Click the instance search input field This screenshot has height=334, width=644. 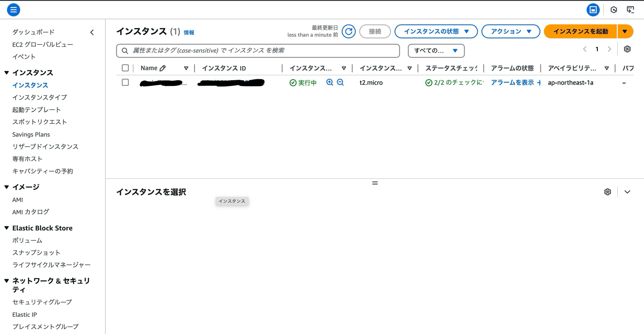pos(257,51)
